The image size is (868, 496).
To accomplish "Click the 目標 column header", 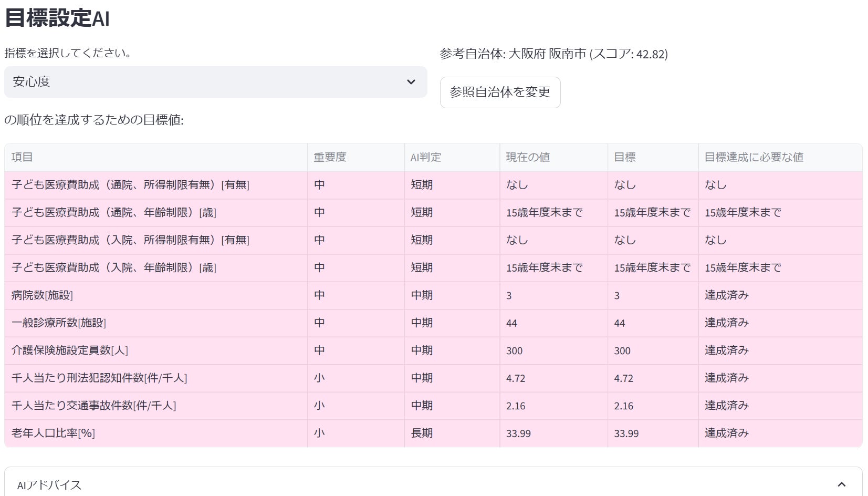I will click(624, 157).
